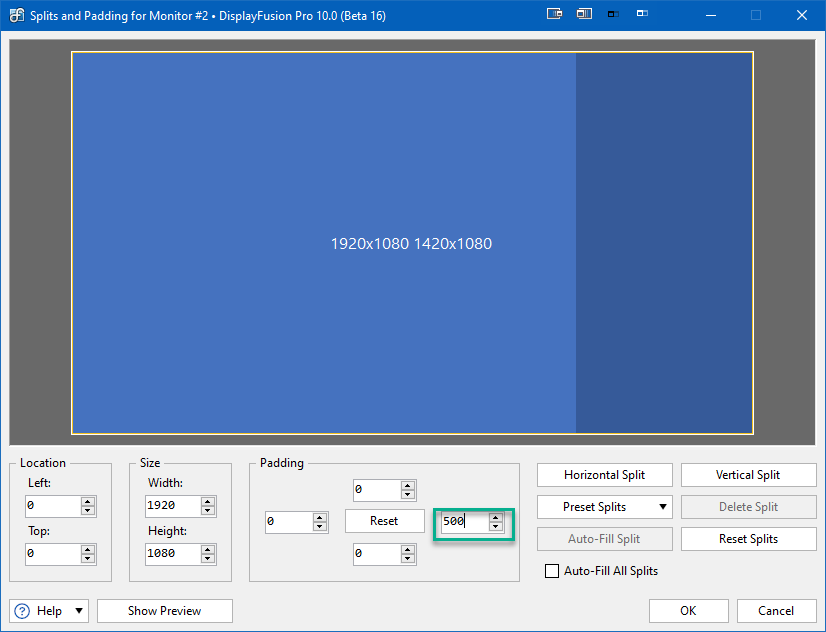This screenshot has height=632, width=826.
Task: Increase top Padding value with up arrow
Action: click(x=408, y=486)
